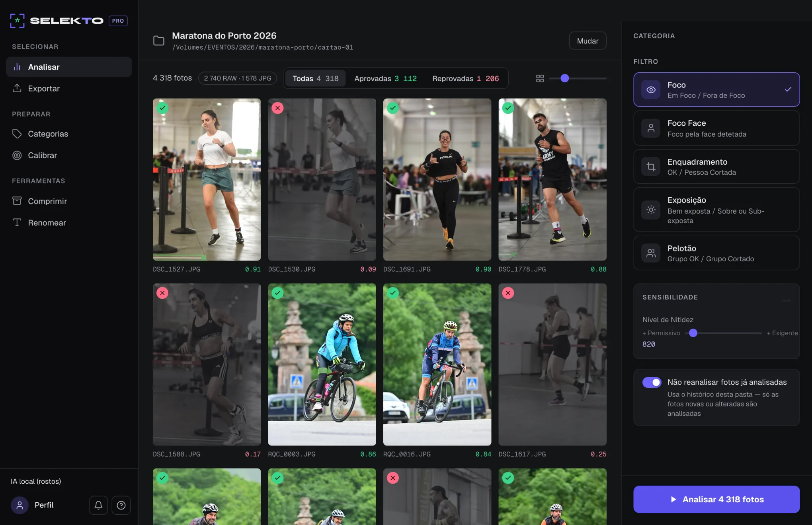Click the PRO badge
Image resolution: width=812 pixels, height=525 pixels.
tap(118, 21)
